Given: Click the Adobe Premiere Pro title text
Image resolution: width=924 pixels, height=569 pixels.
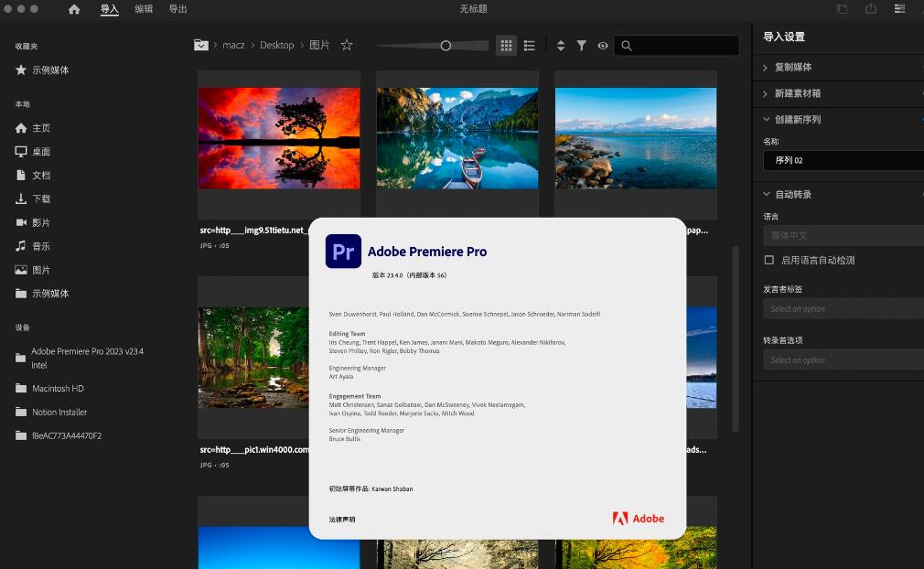Looking at the screenshot, I should (427, 252).
